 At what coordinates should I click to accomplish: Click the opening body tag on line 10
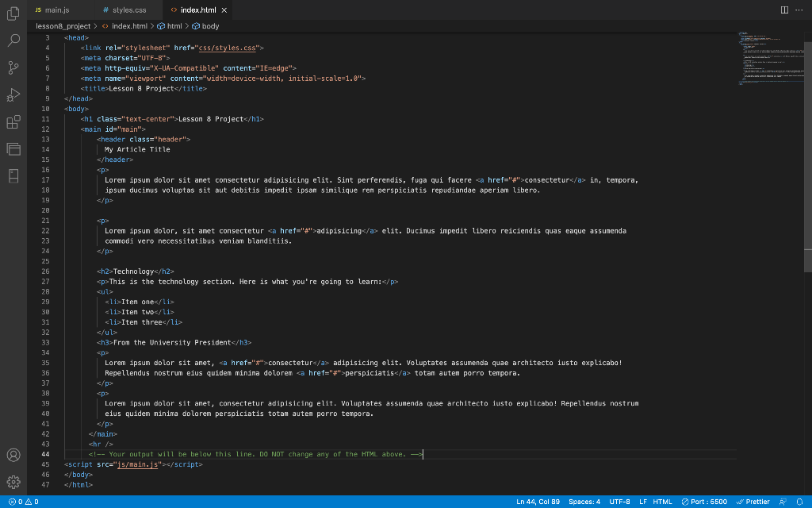[77, 109]
